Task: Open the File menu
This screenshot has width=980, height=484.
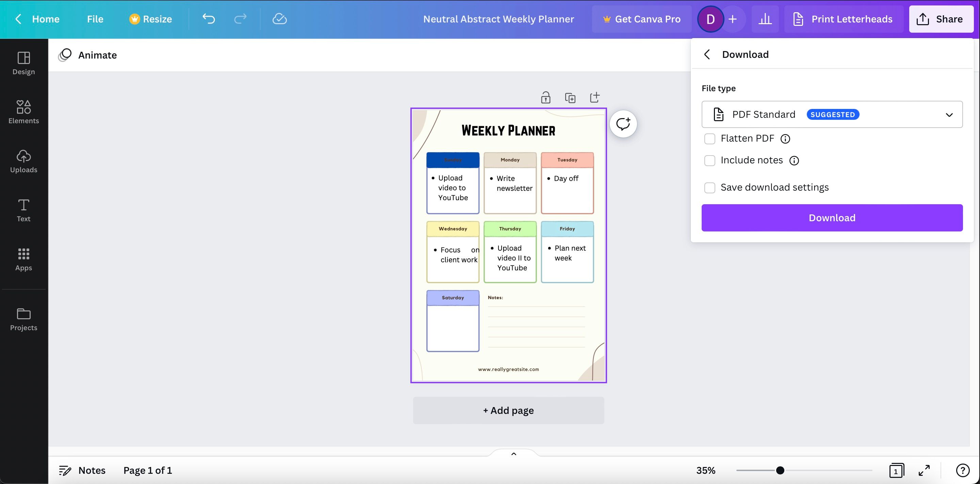Action: (x=95, y=19)
